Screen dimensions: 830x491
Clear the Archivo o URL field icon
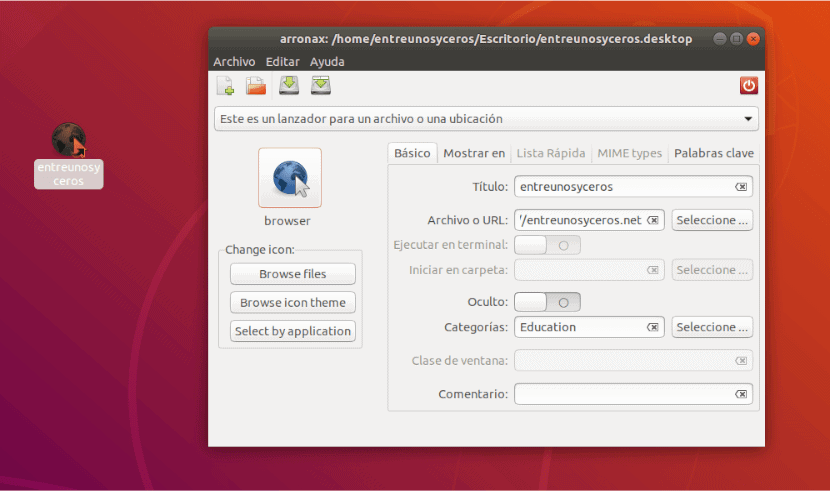[x=653, y=220]
